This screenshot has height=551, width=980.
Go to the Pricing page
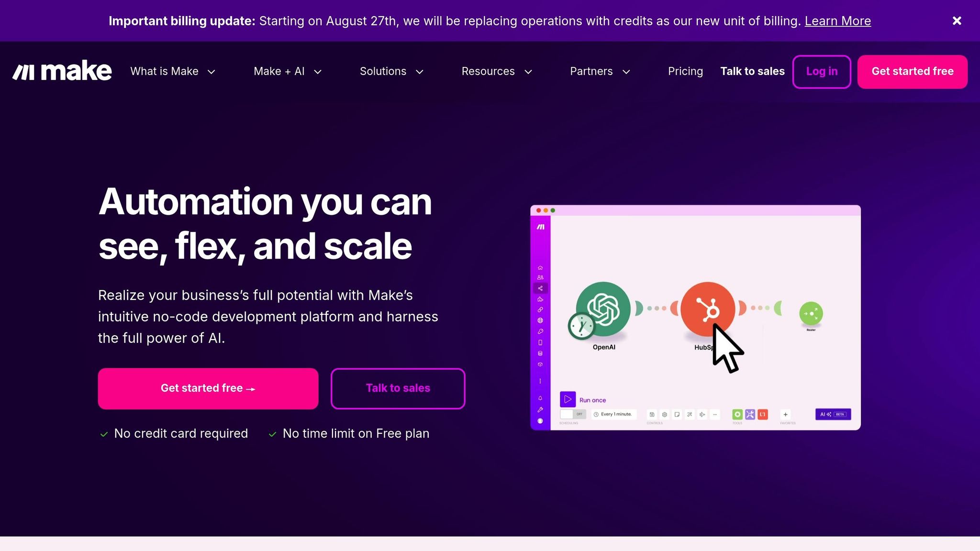point(685,71)
